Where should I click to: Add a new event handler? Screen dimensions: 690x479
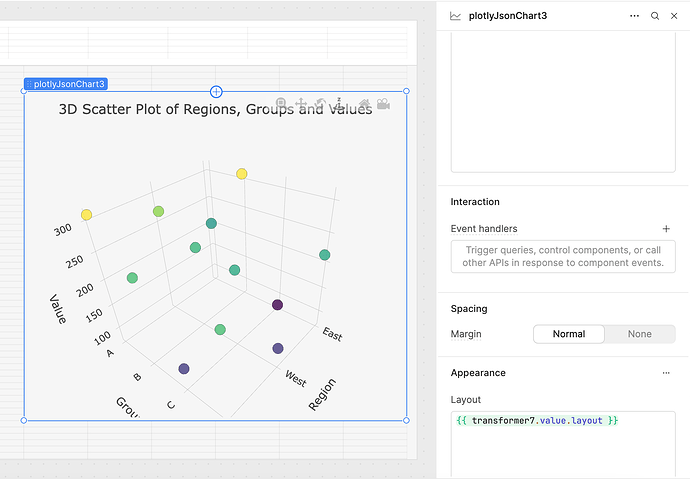click(666, 229)
